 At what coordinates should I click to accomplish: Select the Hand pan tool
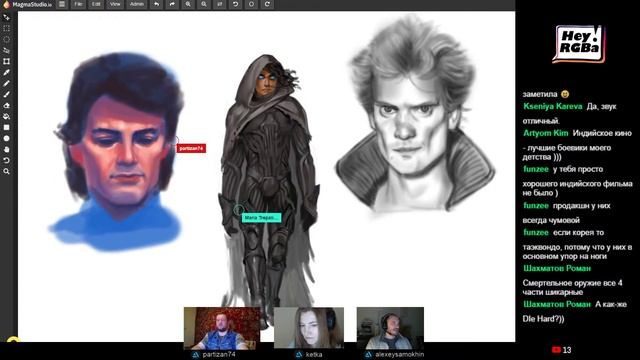pos(7,150)
